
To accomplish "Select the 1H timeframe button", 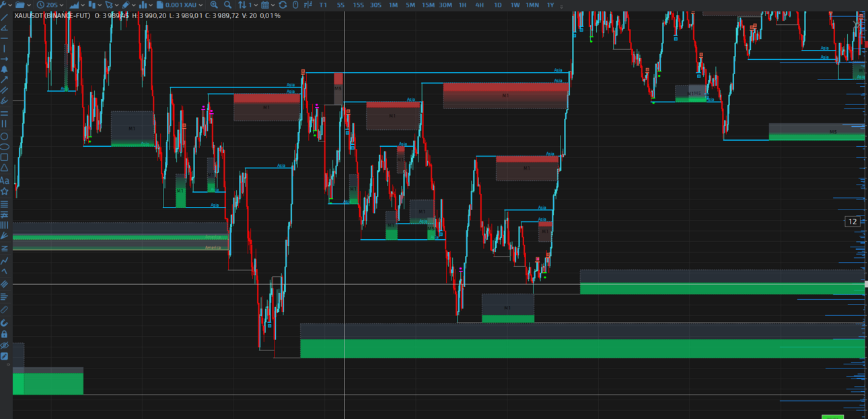I will point(462,5).
